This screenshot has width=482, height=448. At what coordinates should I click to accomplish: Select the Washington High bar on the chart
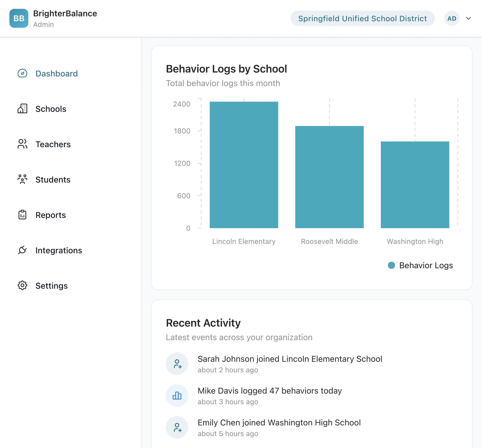(x=415, y=184)
